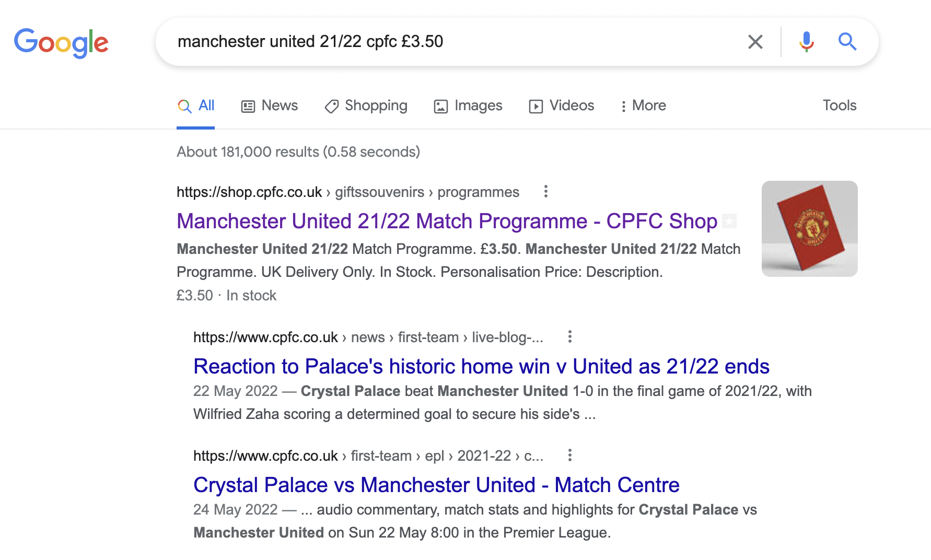This screenshot has height=560, width=931.
Task: Open the Tools filter options
Action: [x=839, y=106]
